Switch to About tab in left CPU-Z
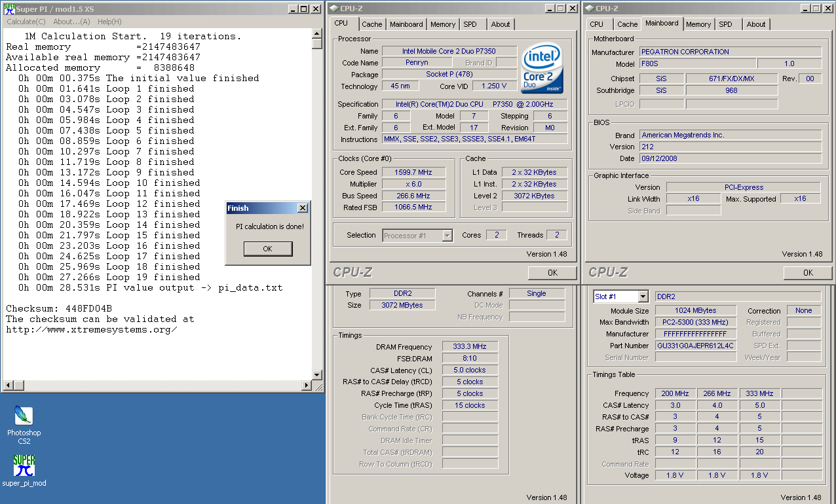Viewport: 836px width, 504px height. [501, 24]
